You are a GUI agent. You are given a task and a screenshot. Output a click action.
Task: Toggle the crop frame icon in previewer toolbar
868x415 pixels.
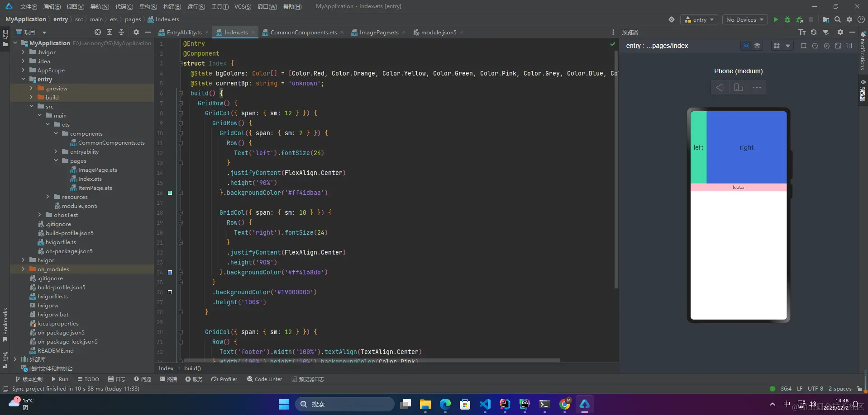pyautogui.click(x=804, y=46)
